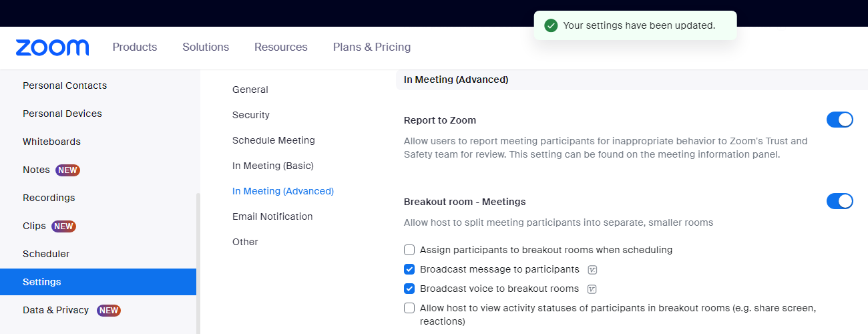Switch to the Security settings tab
The height and width of the screenshot is (334, 868).
251,115
